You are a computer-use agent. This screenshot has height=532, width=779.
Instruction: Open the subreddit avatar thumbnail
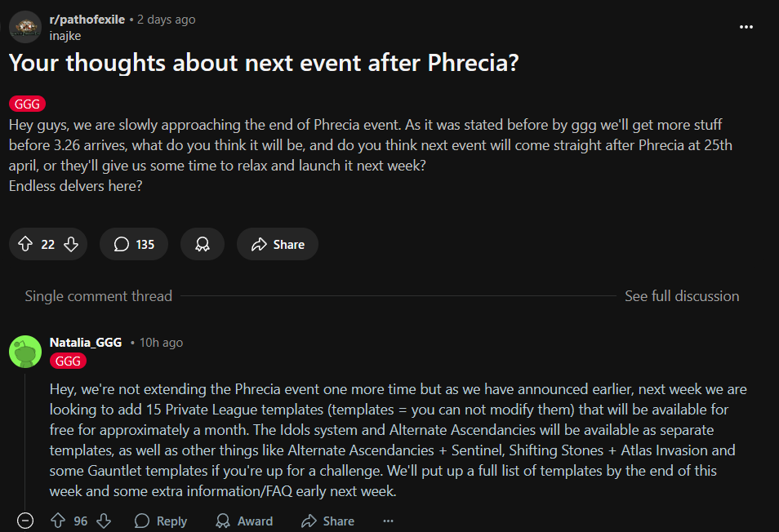[x=25, y=27]
